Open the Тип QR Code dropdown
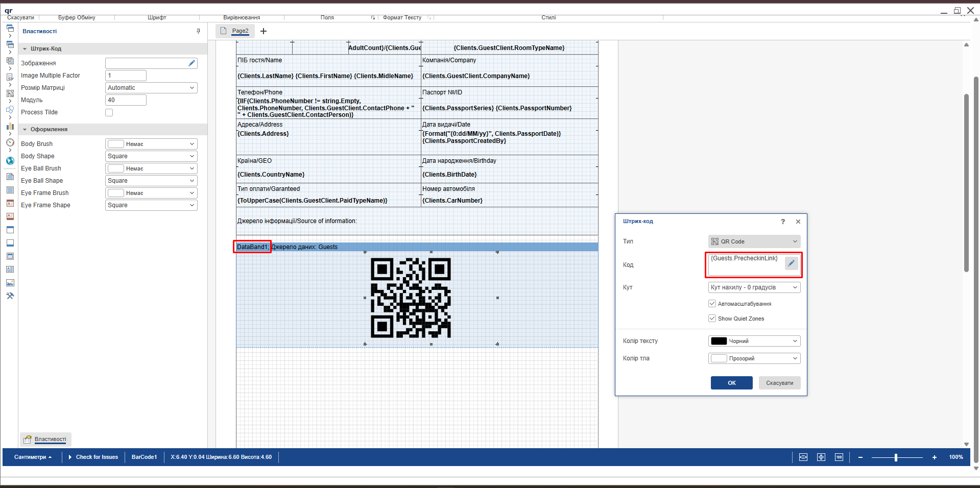 point(754,241)
